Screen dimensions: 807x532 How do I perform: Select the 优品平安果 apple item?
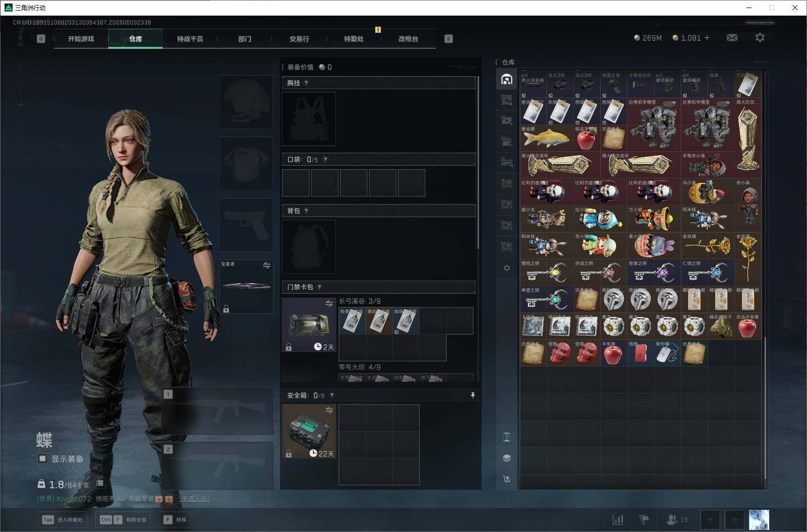coord(748,327)
